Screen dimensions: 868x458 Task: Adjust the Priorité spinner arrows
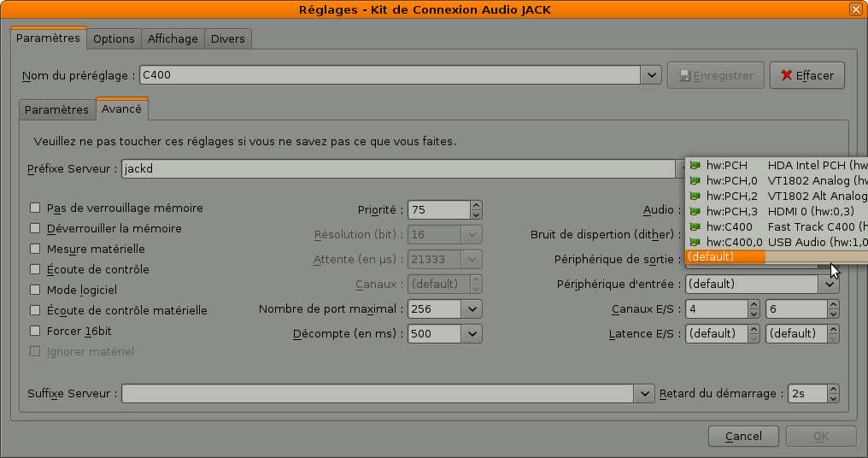click(476, 210)
